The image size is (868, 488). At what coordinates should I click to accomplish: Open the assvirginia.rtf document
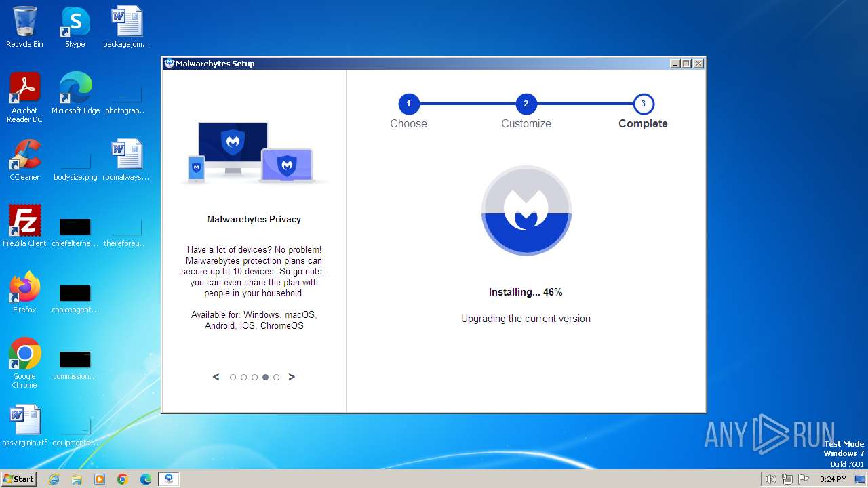(x=24, y=426)
